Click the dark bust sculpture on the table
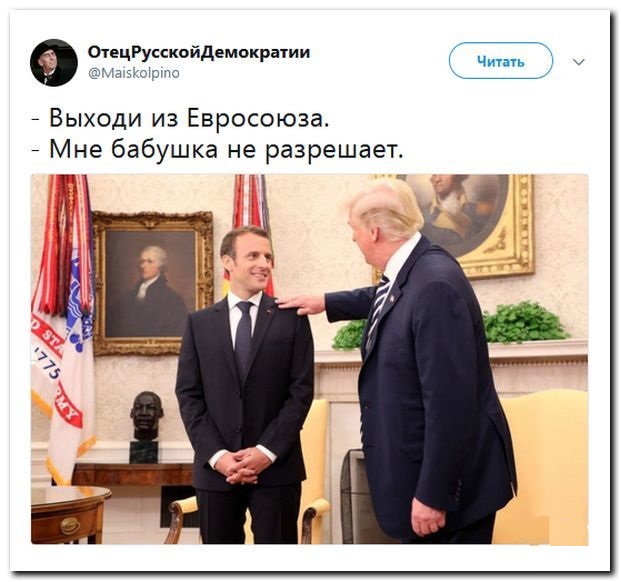The image size is (621, 582). tap(145, 427)
